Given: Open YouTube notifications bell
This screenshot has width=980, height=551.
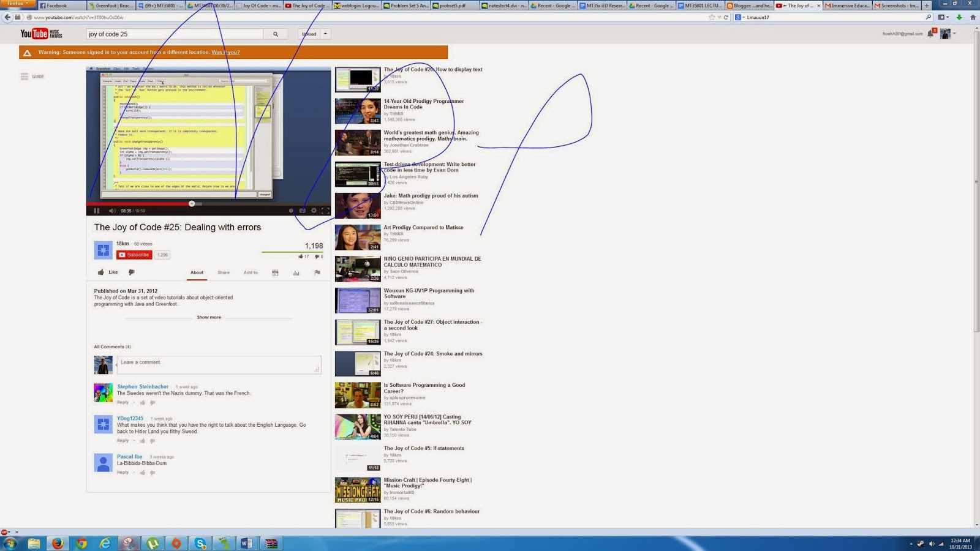Looking at the screenshot, I should coord(931,34).
